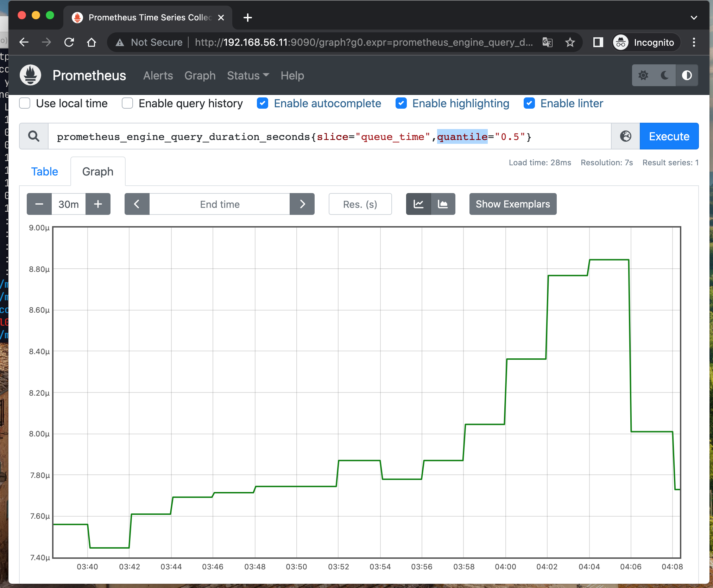Click the Execute button

click(x=669, y=136)
